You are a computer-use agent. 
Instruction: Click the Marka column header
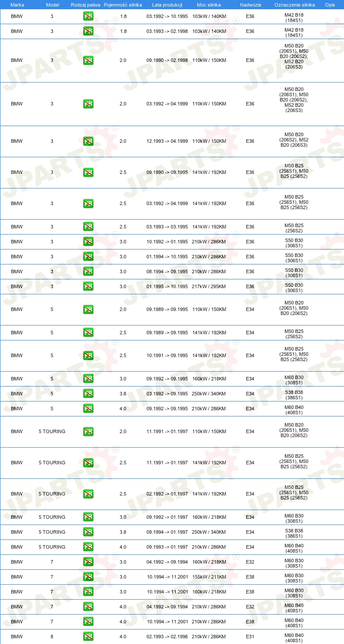coord(17,5)
